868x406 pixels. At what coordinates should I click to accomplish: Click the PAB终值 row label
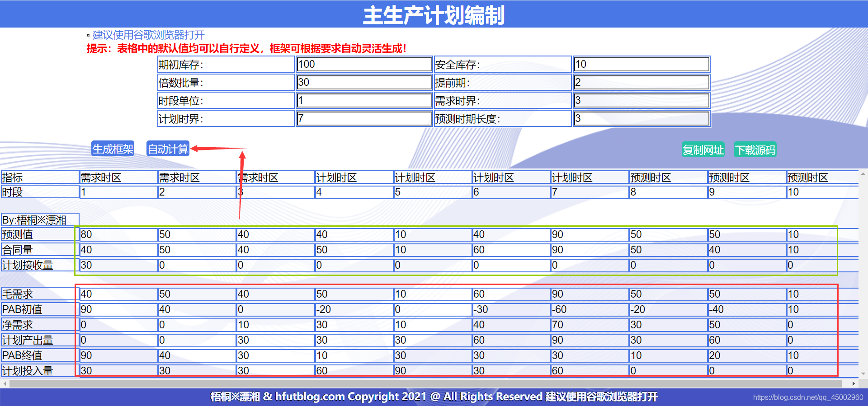(x=40, y=355)
